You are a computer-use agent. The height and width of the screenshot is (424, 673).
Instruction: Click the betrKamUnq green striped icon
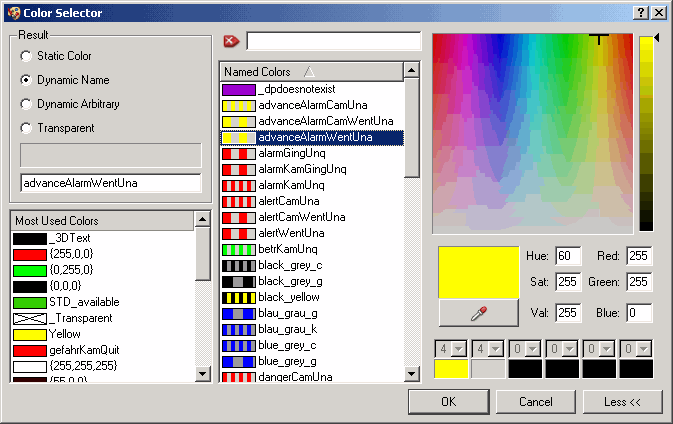pos(238,249)
